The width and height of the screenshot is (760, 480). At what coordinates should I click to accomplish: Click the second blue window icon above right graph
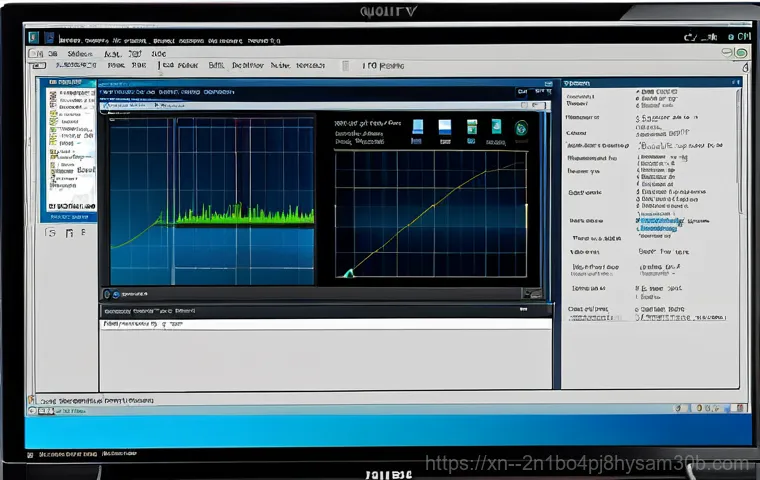445,127
